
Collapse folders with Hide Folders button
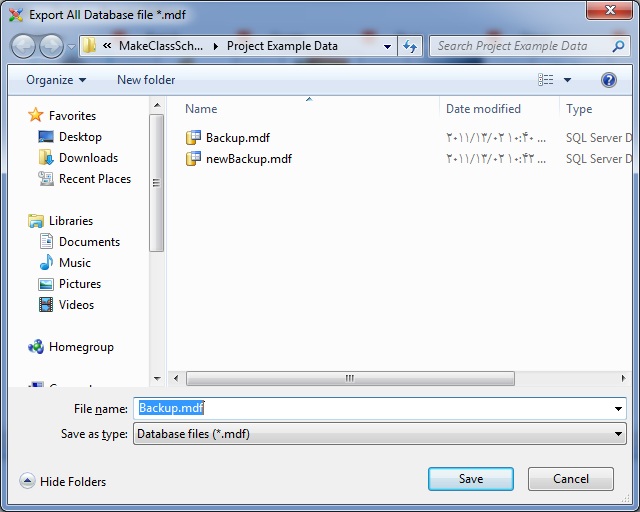(63, 481)
